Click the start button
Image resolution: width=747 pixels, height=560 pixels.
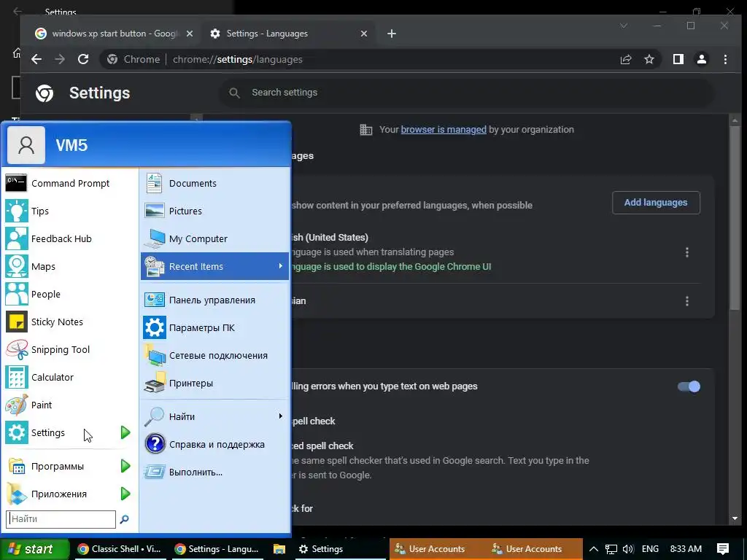[x=34, y=549]
